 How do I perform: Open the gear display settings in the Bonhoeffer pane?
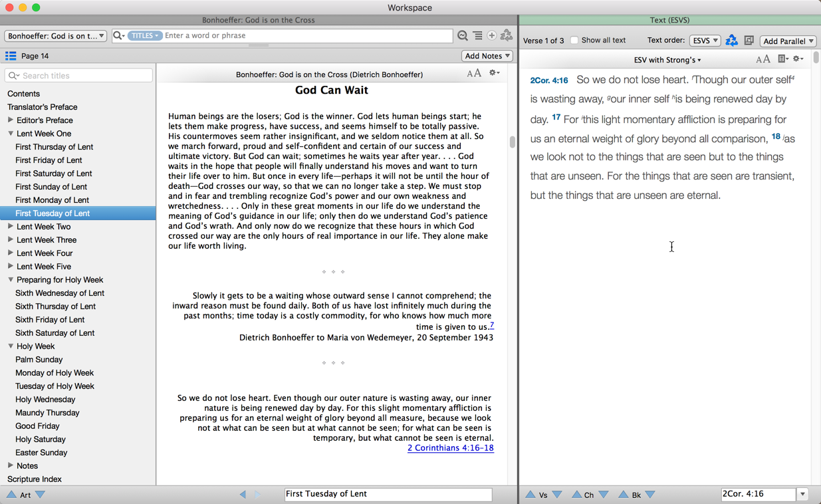pos(495,73)
